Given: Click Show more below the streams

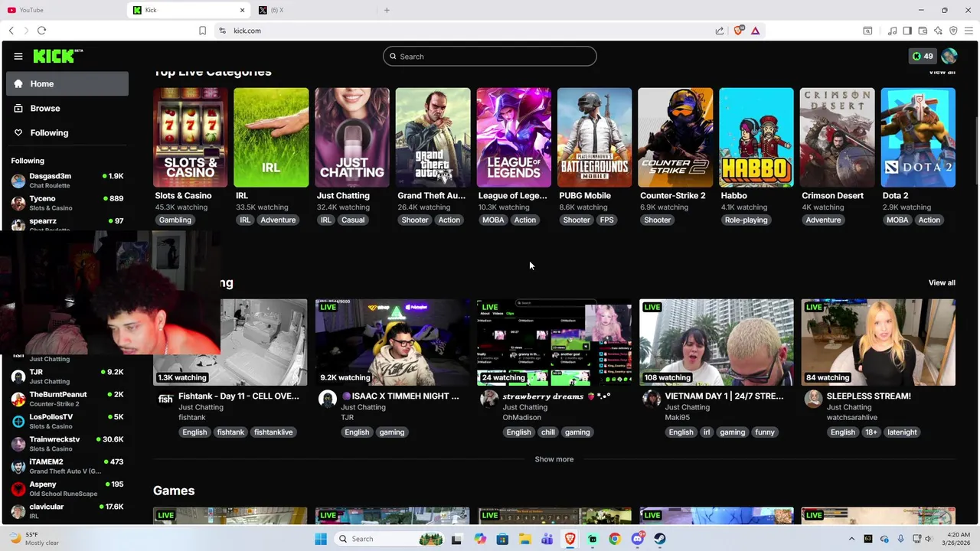Looking at the screenshot, I should point(554,459).
